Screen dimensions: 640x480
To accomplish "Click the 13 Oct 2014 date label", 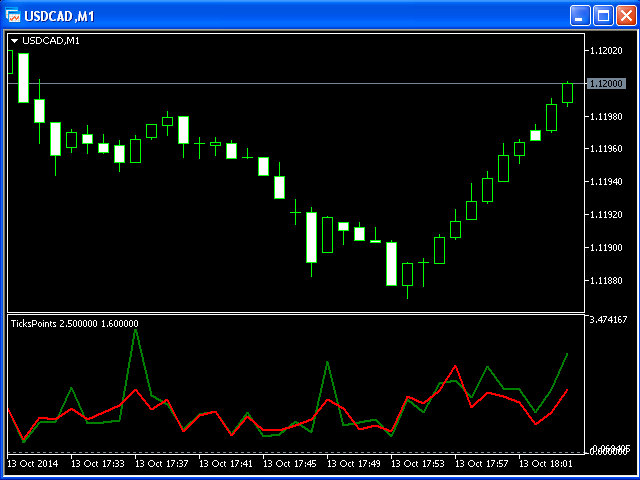I will (x=34, y=464).
